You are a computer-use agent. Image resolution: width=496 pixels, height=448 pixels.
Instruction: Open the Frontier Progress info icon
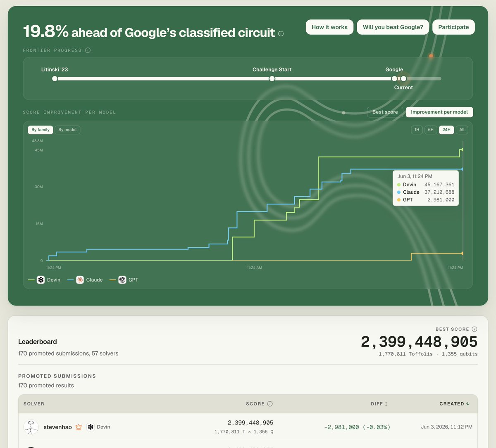[x=88, y=50]
